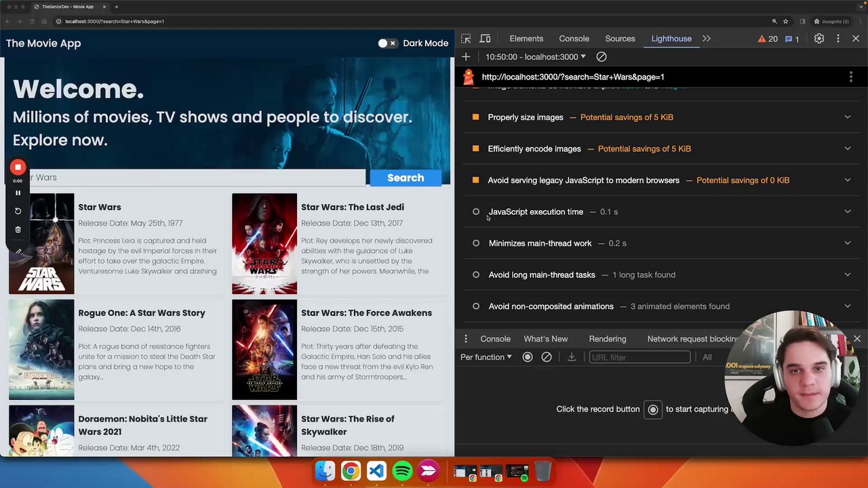The image size is (868, 488).
Task: Toggle the Dark Mode switch
Action: pos(387,43)
